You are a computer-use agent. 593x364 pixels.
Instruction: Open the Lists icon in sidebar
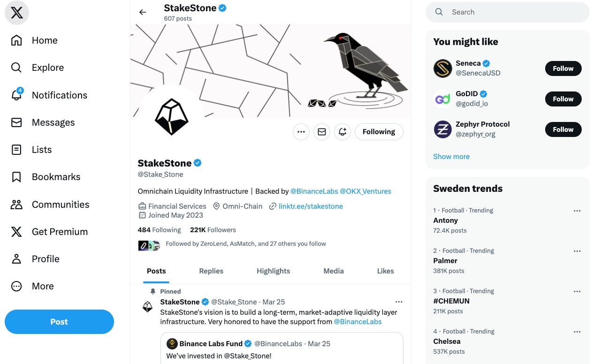tap(16, 150)
